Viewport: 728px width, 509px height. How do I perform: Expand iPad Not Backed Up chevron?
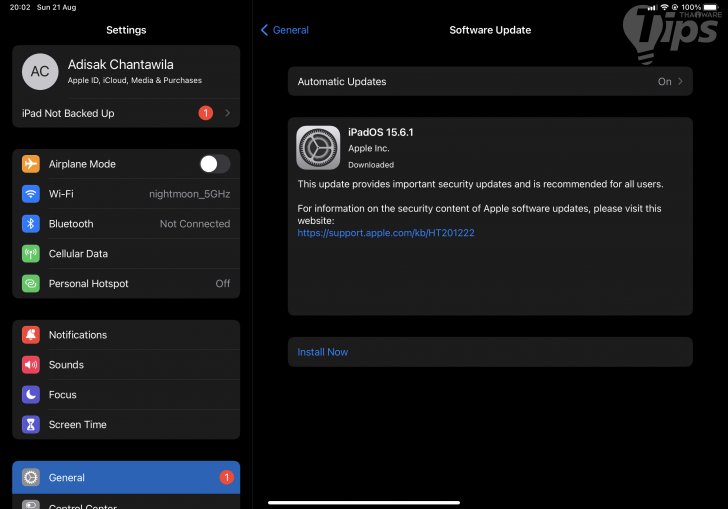pos(228,113)
